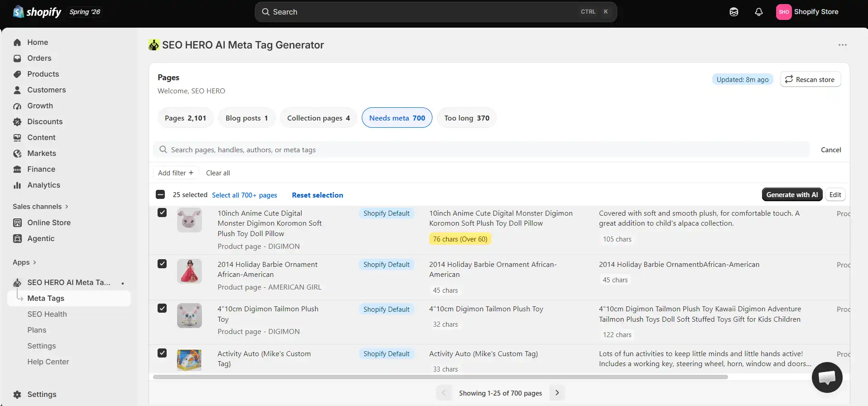Open the Orders inbox icon
Screen dimensions: 868x406
click(17, 58)
